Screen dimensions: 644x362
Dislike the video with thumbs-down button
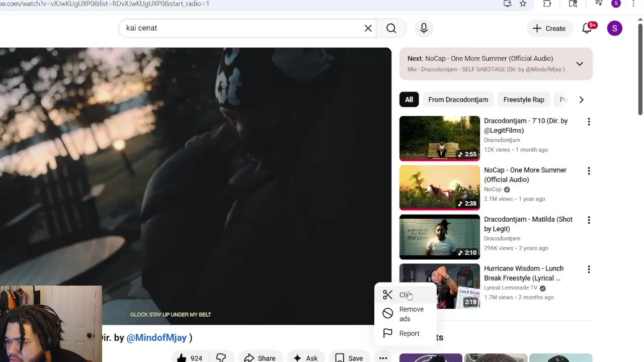click(221, 358)
